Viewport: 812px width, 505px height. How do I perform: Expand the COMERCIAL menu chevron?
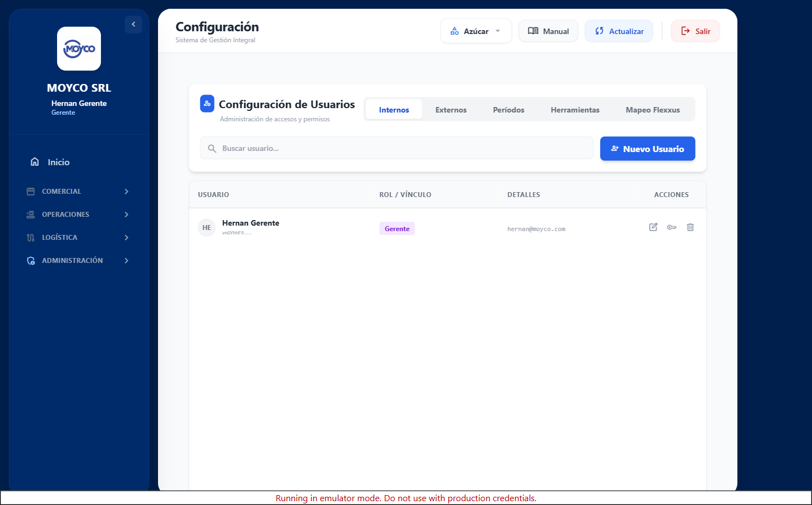[126, 192]
